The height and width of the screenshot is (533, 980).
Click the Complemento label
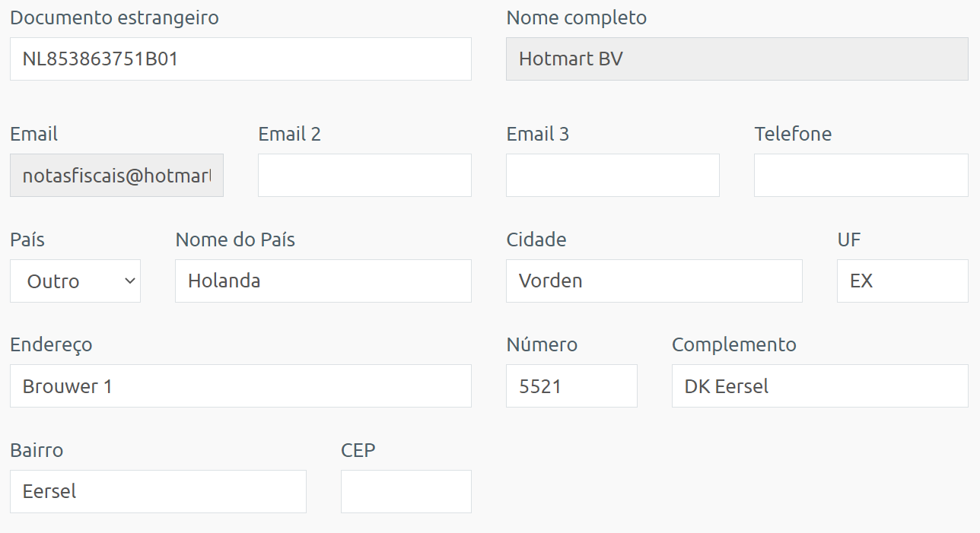click(x=734, y=345)
